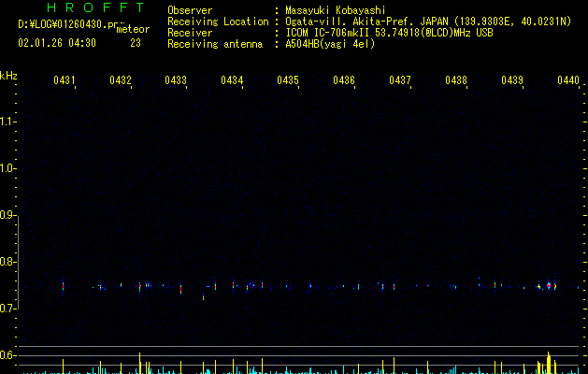Click the 1.0 frequency axis label
This screenshot has height=374, width=588.
(x=7, y=168)
